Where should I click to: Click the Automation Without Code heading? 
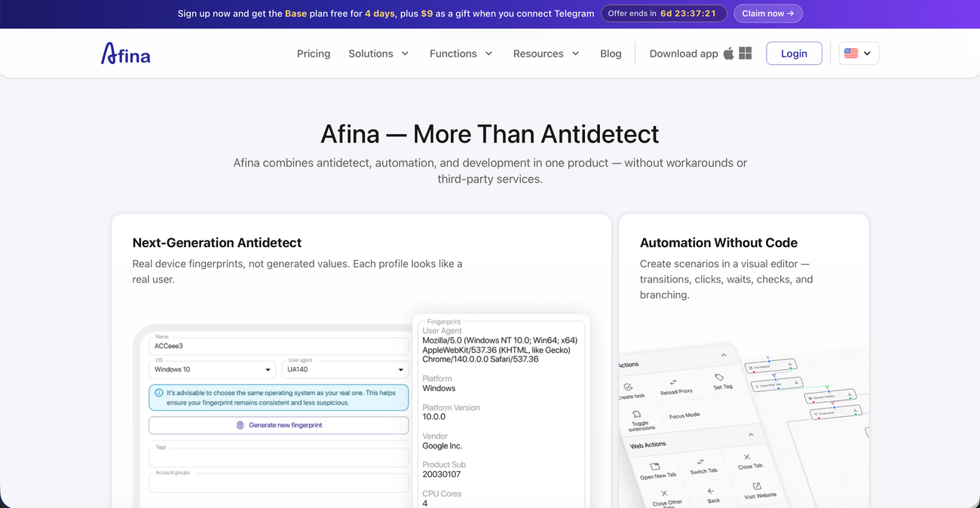718,243
